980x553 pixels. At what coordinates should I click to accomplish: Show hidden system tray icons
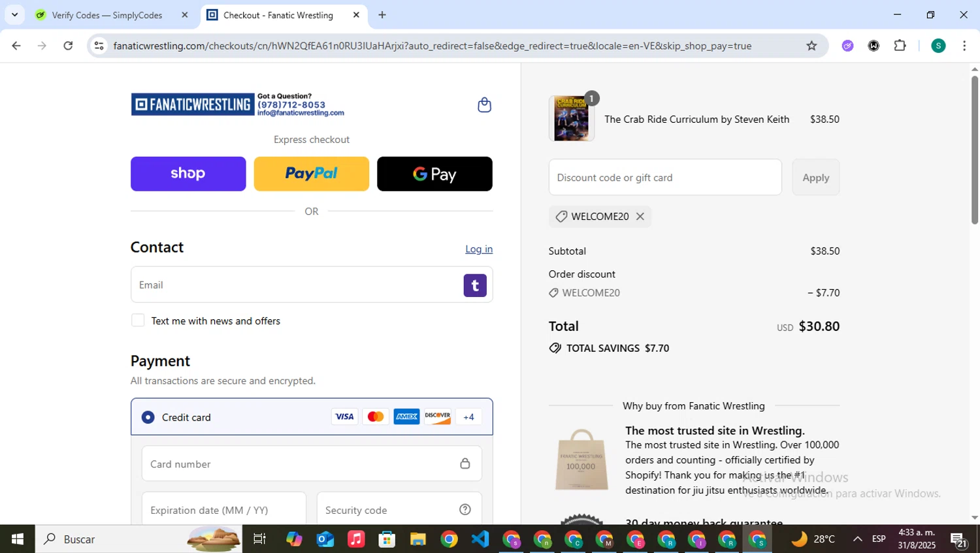click(x=857, y=539)
